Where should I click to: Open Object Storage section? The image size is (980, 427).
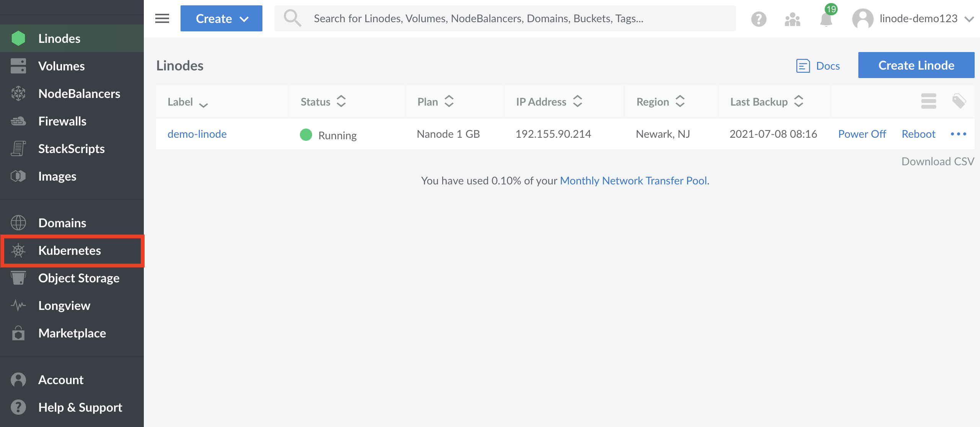pos(80,278)
